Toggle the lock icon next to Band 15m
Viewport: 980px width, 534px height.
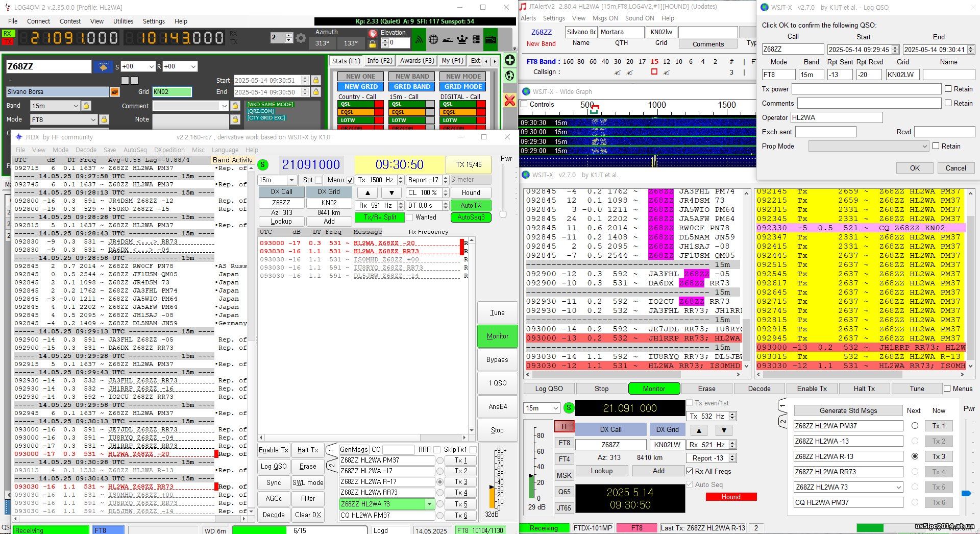[86, 106]
